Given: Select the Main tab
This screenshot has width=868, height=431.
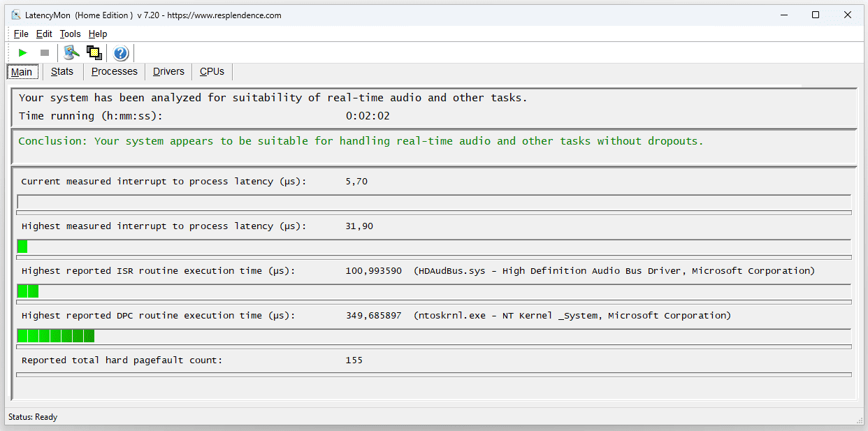Looking at the screenshot, I should [22, 72].
